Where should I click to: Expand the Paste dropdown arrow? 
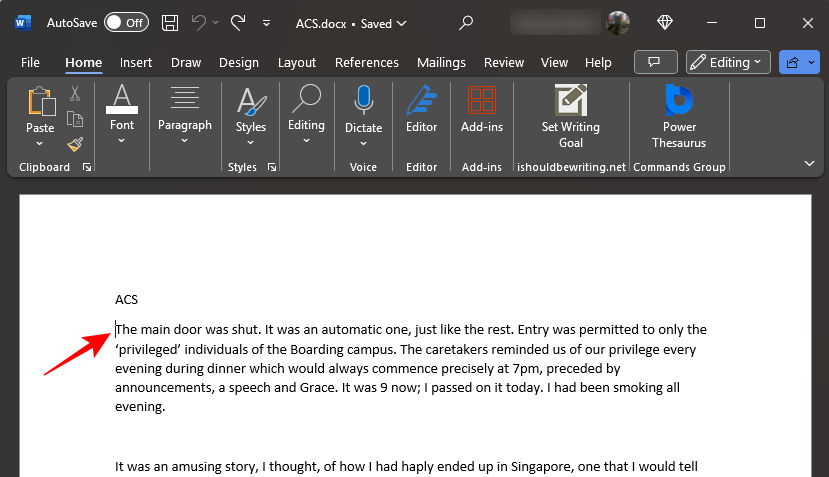click(x=40, y=144)
